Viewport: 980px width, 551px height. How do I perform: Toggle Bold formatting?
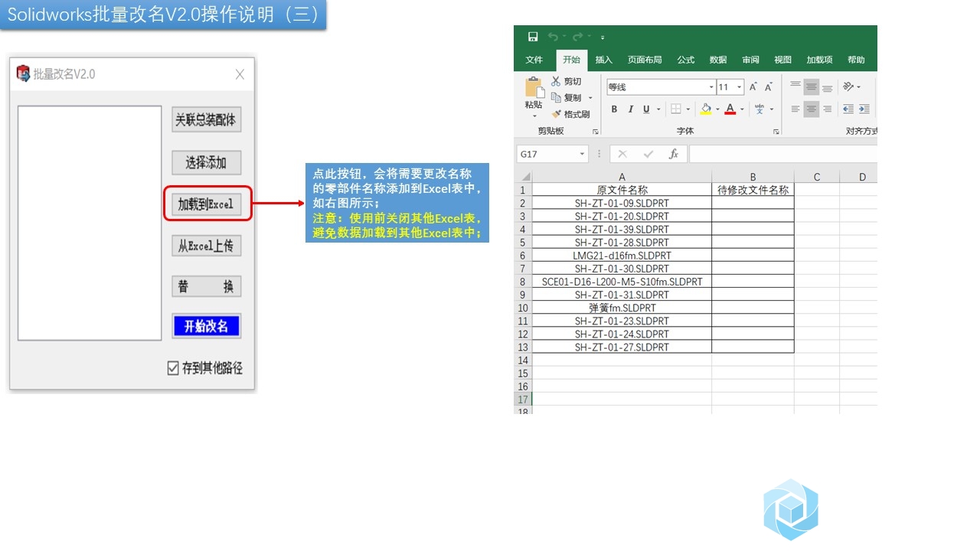[614, 109]
